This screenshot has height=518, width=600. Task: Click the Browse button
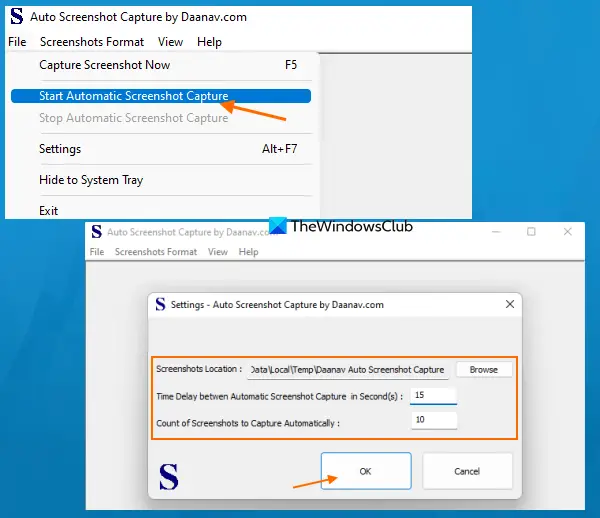(x=484, y=370)
